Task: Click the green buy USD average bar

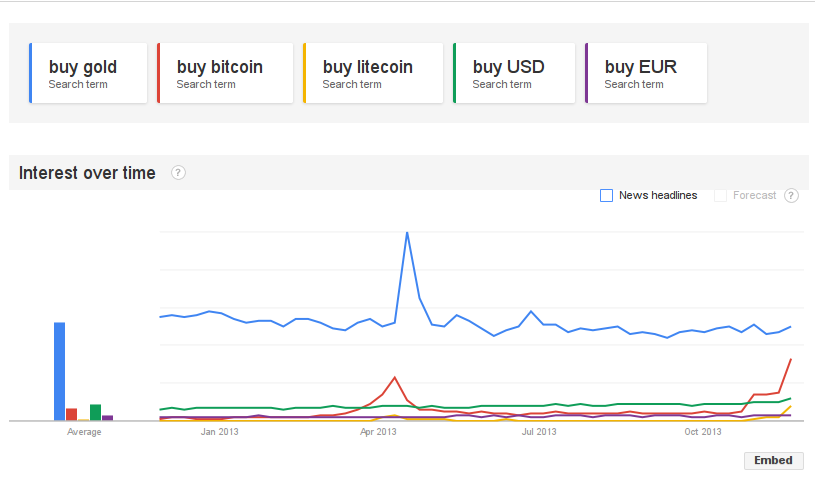Action: [95, 412]
